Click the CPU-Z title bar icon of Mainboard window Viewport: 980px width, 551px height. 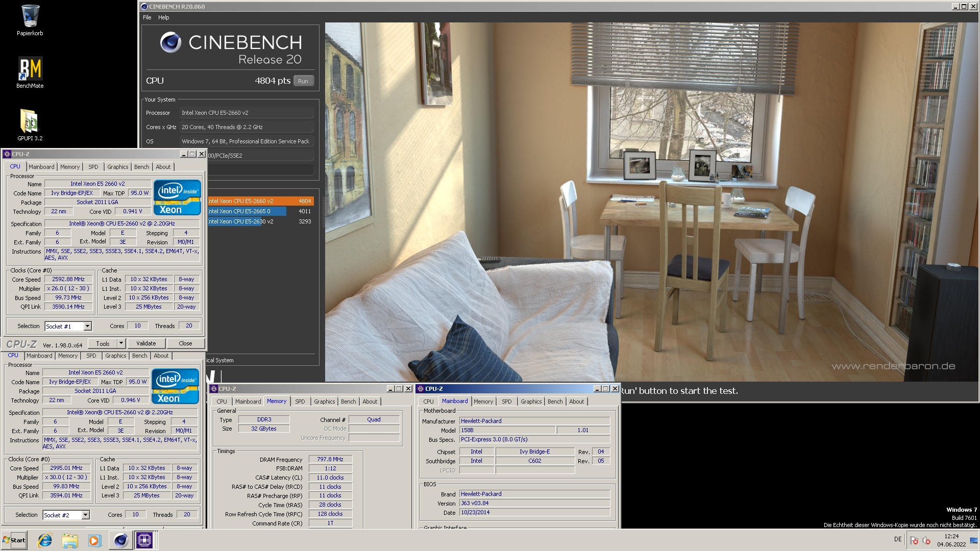[421, 389]
